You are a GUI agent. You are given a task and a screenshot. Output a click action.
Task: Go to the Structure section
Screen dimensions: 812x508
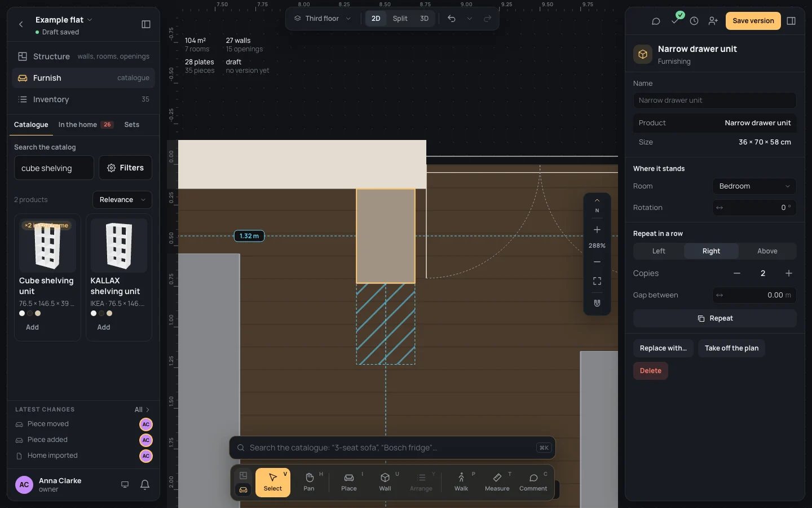pyautogui.click(x=83, y=56)
